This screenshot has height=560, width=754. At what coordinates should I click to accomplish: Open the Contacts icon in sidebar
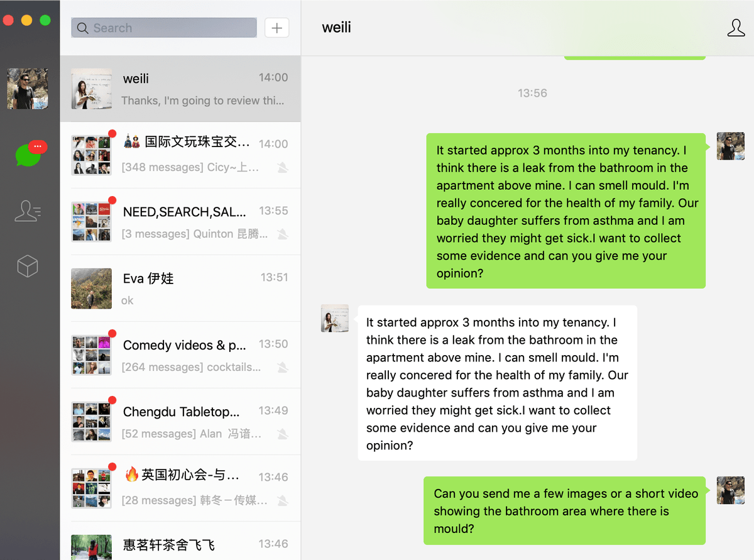coord(28,211)
